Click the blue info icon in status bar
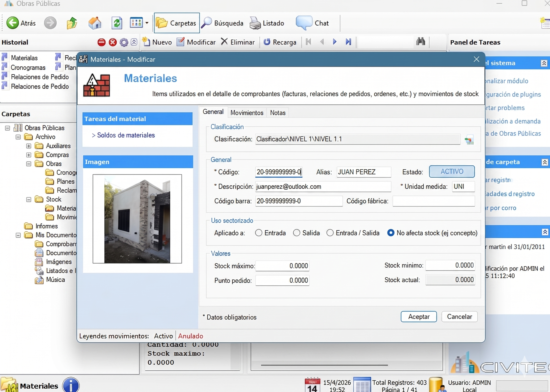 pyautogui.click(x=71, y=385)
